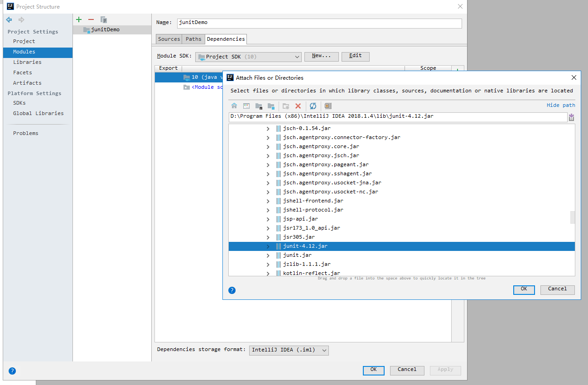Open Libraries settings
Screen dimensions: 588x385
[x=27, y=62]
